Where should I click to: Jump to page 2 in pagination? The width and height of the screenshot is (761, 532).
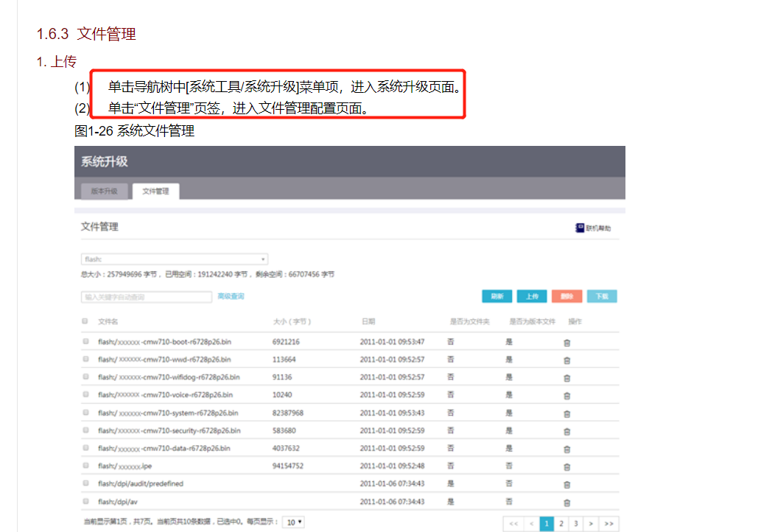point(561,524)
